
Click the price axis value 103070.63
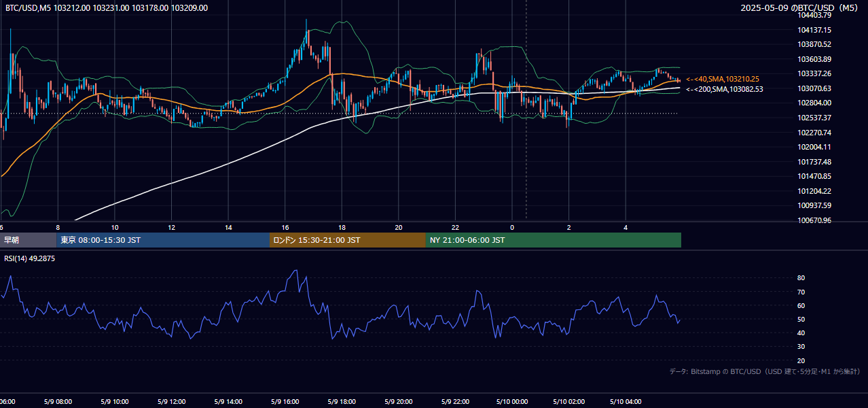click(816, 88)
